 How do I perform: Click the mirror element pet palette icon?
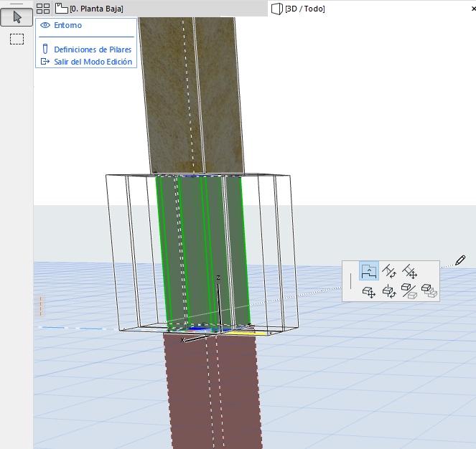coord(410,291)
